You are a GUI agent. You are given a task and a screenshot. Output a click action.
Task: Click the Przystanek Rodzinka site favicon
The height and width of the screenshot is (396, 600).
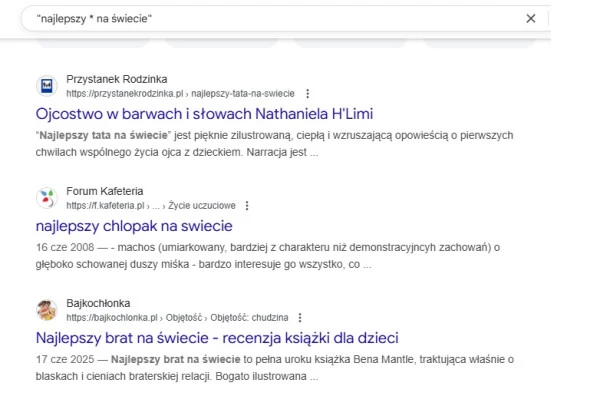[x=47, y=86]
